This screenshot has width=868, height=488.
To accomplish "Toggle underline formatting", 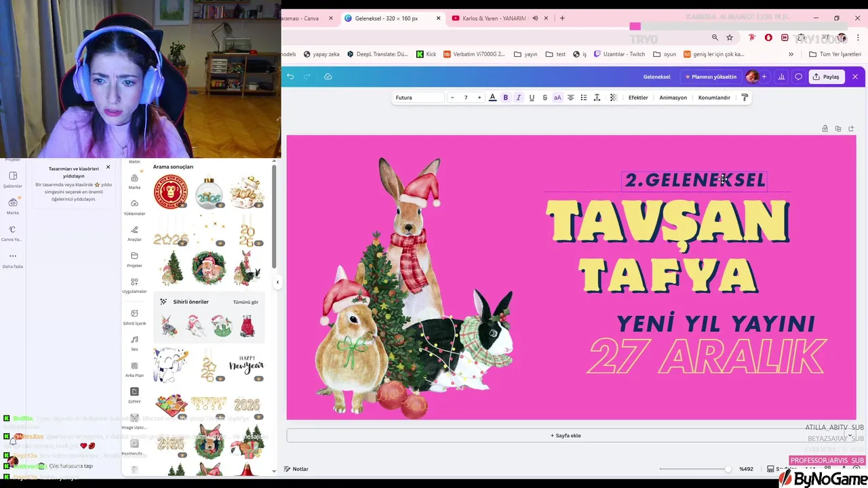I will pos(532,98).
